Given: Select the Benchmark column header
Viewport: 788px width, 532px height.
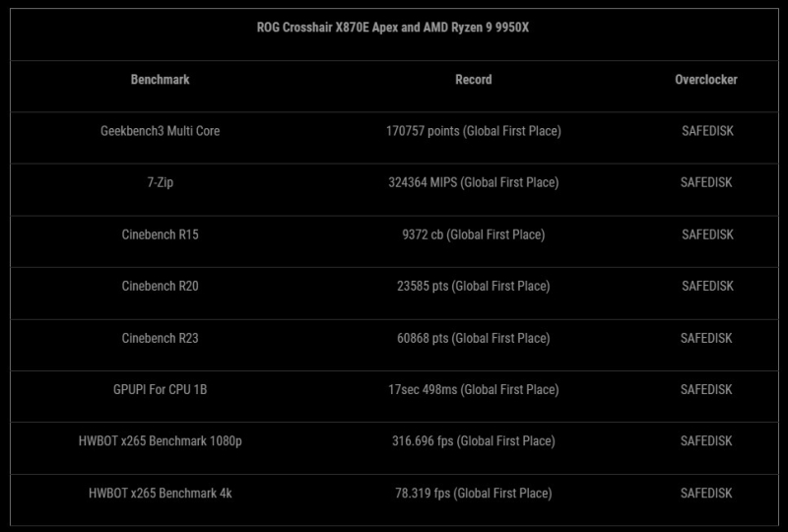Looking at the screenshot, I should click(x=160, y=80).
